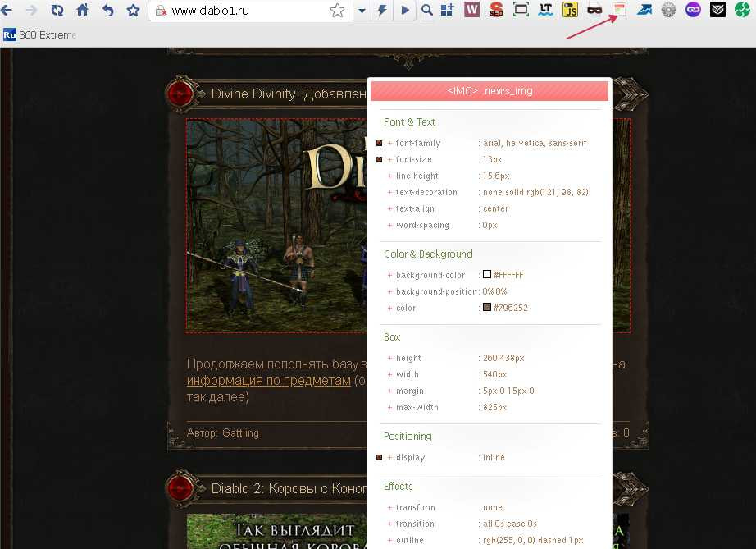The height and width of the screenshot is (549, 756).
Task: Click the LT extension icon
Action: tap(546, 9)
